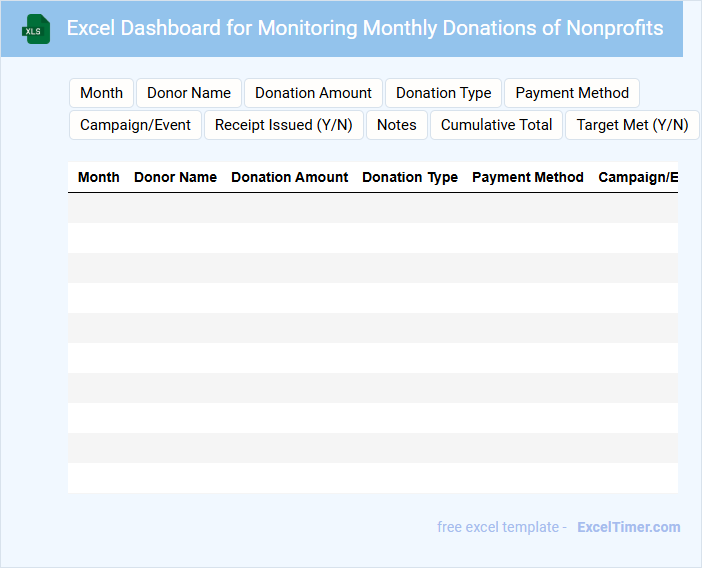Select the Donation Type tag button
This screenshot has height=568, width=702.
444,93
